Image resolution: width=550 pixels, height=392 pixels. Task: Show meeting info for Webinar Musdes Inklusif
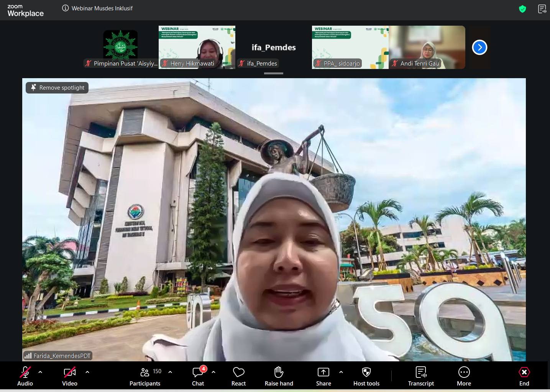66,8
